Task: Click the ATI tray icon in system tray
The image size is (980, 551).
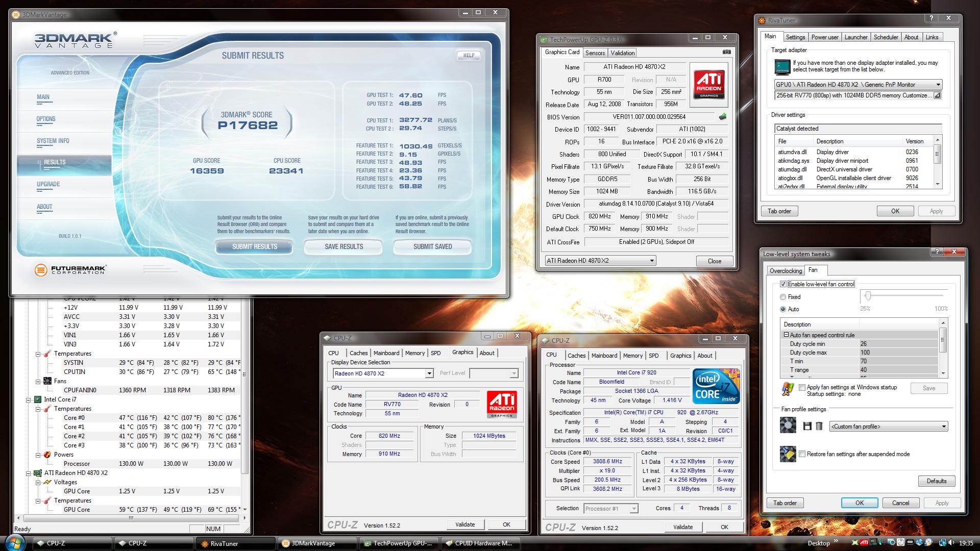Action: tap(864, 543)
